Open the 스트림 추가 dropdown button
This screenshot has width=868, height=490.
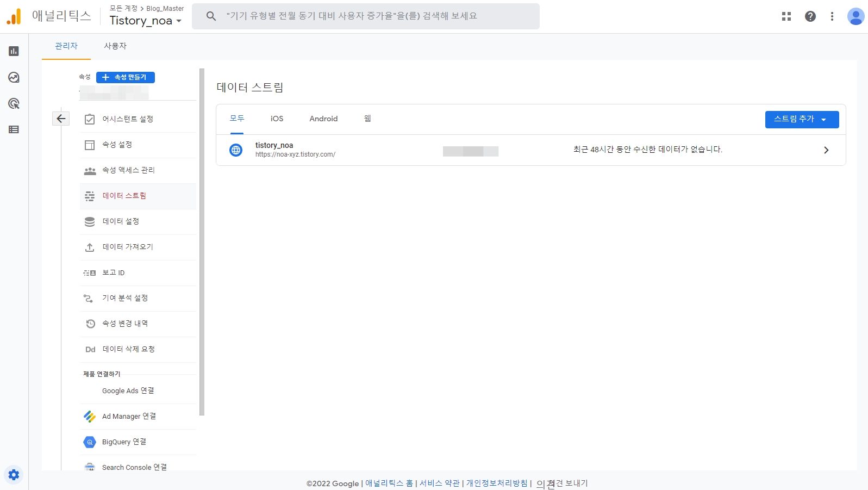point(802,119)
